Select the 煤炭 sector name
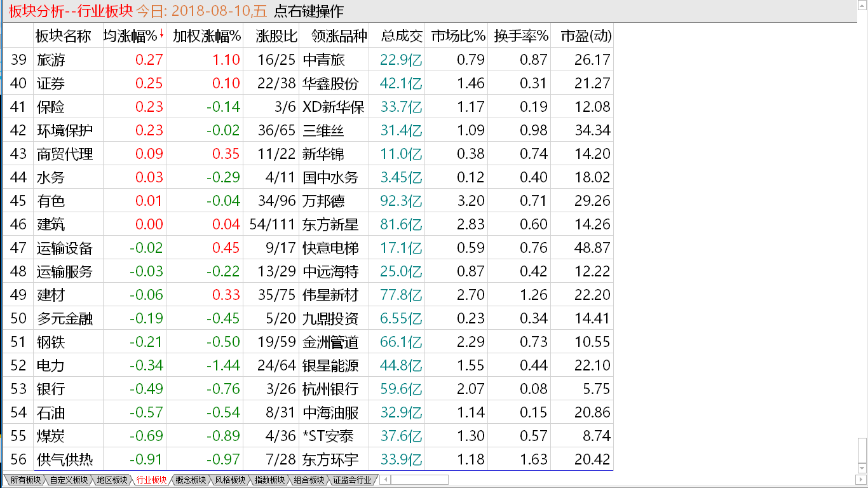This screenshot has width=868, height=488. click(51, 436)
